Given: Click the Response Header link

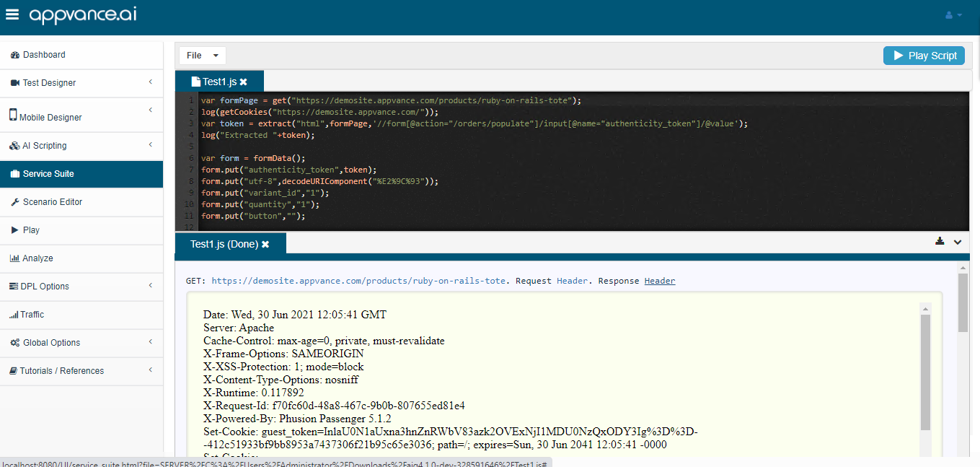Looking at the screenshot, I should pos(659,281).
